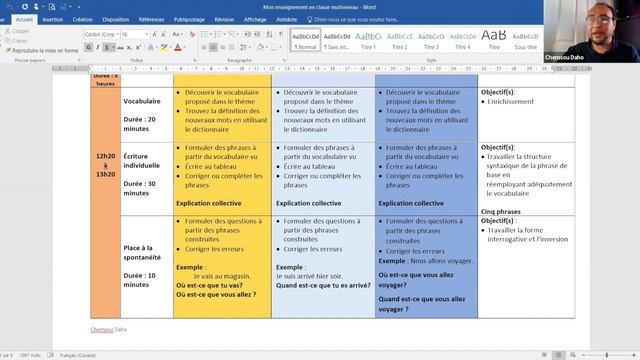Align text right icon
The image size is (640, 360).
click(222, 48)
